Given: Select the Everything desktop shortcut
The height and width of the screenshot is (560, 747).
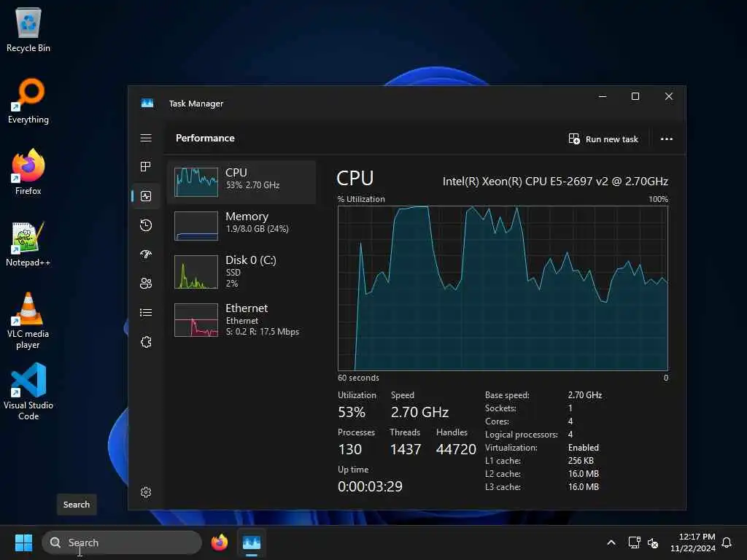Looking at the screenshot, I should (x=28, y=101).
